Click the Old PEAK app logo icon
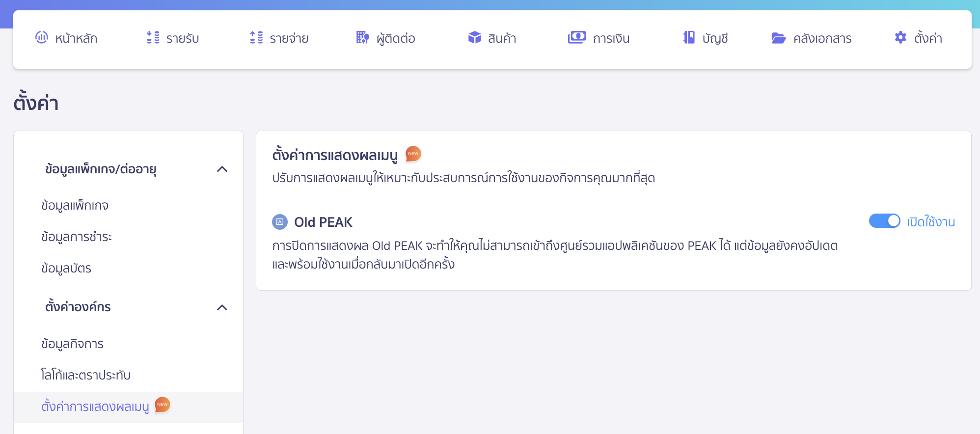Image resolution: width=980 pixels, height=434 pixels. (280, 222)
